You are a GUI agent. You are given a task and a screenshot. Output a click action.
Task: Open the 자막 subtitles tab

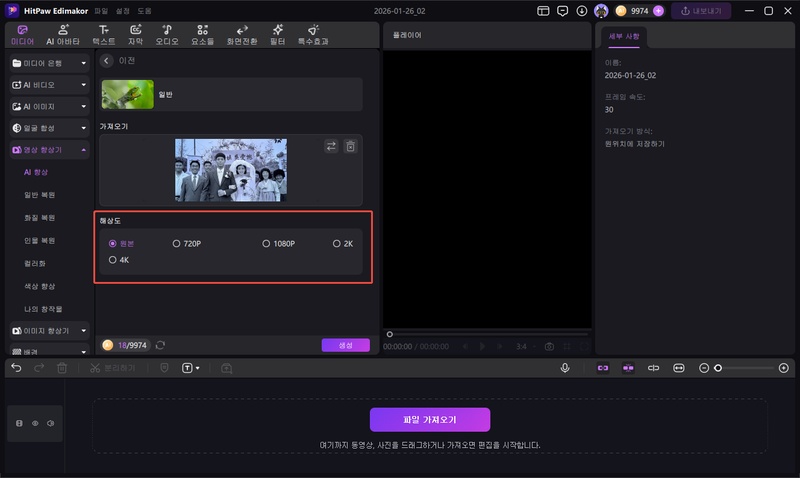pos(135,35)
